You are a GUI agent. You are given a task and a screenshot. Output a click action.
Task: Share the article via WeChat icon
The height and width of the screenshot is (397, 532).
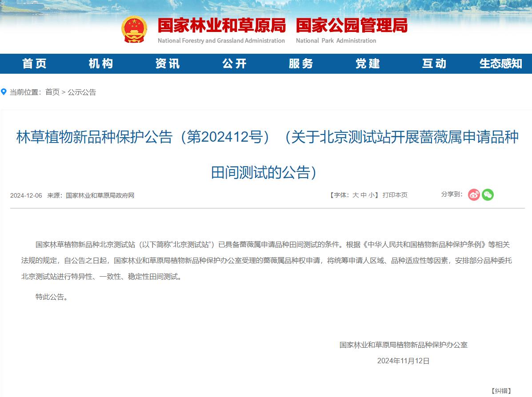tap(488, 195)
